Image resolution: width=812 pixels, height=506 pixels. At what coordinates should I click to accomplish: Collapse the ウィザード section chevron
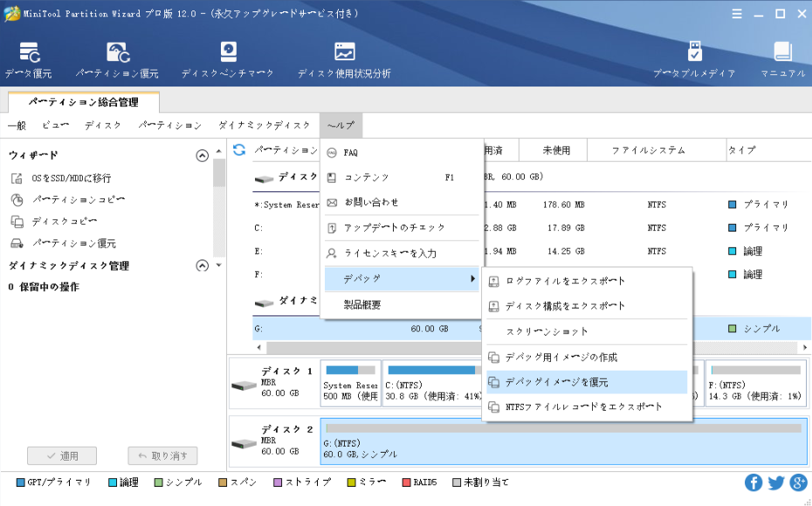click(203, 156)
